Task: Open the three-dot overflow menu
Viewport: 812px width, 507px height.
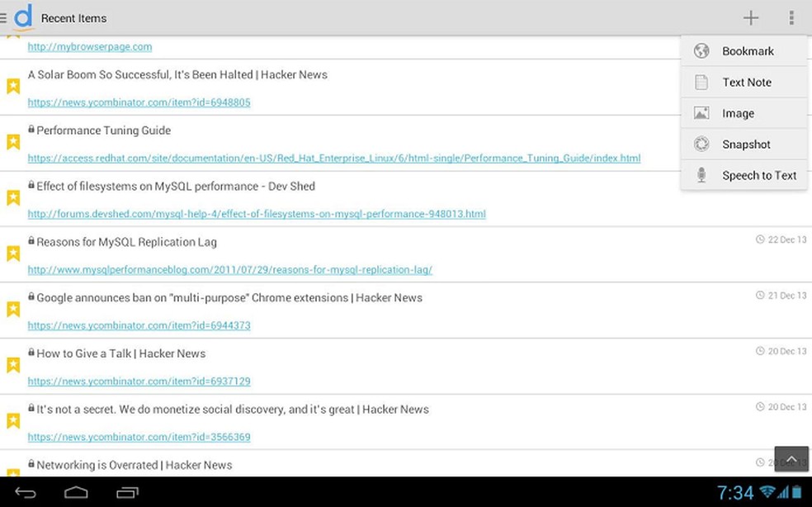Action: [x=791, y=17]
